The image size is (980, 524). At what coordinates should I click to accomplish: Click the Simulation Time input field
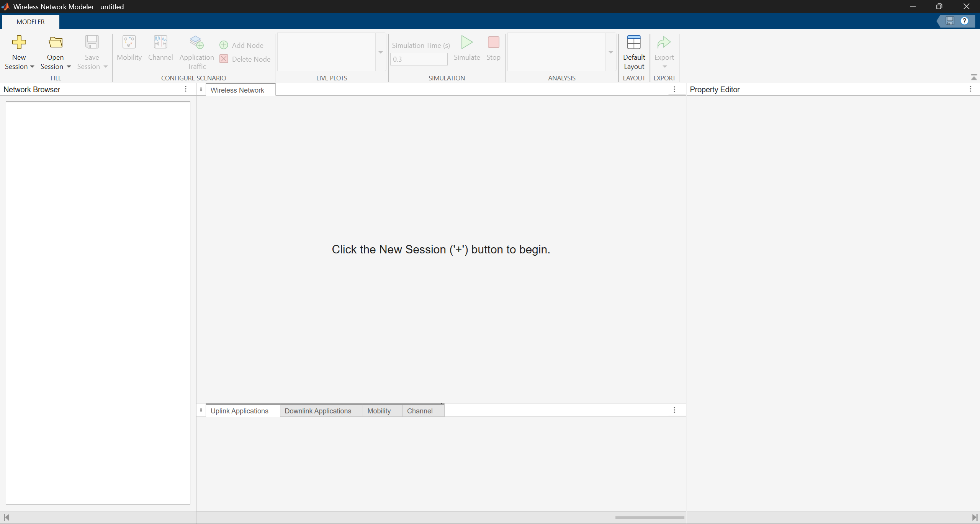[x=419, y=59]
